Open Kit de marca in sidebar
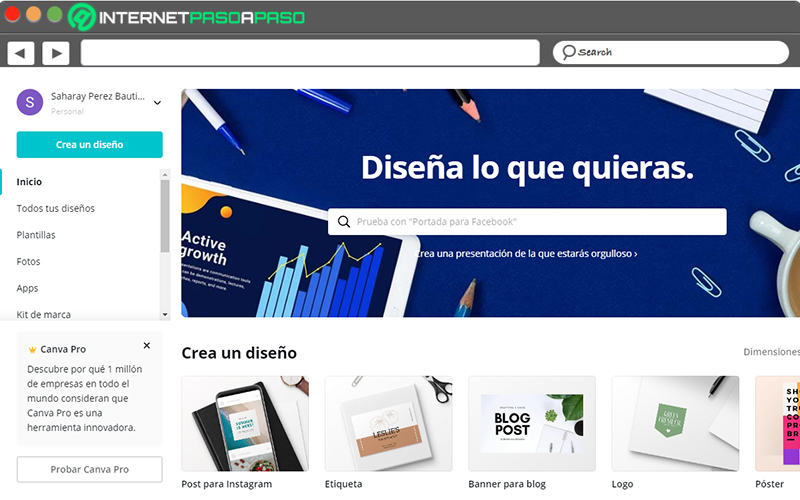Viewport: 800px width, 500px height. pyautogui.click(x=43, y=314)
